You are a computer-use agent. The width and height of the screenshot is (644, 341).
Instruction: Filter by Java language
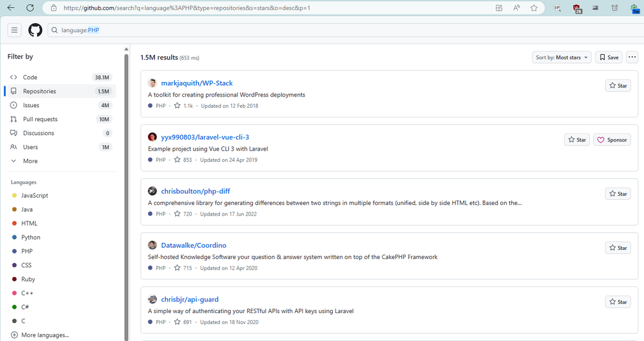pyautogui.click(x=26, y=210)
